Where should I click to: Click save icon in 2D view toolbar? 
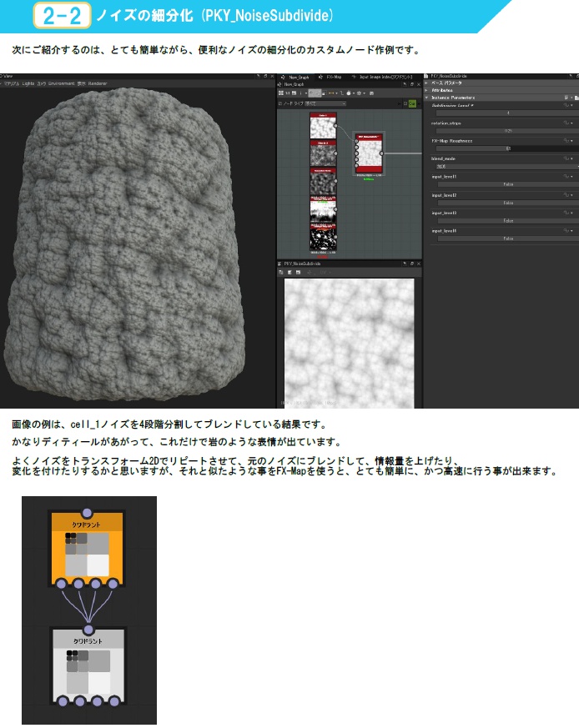click(299, 272)
